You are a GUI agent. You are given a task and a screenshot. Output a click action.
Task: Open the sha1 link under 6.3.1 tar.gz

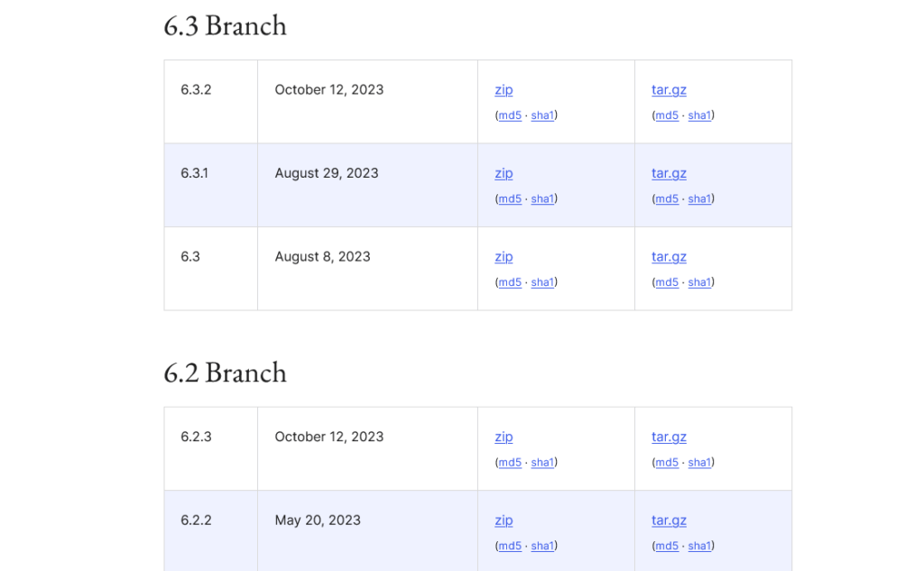click(698, 198)
